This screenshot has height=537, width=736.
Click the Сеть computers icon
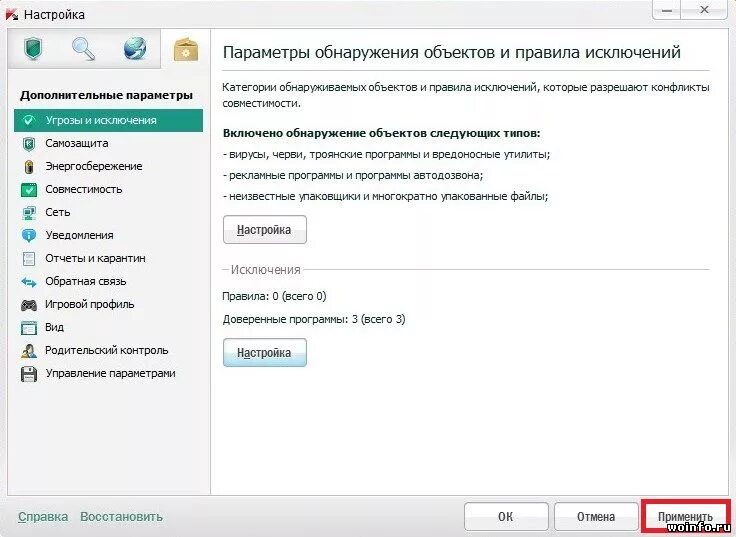tap(29, 213)
